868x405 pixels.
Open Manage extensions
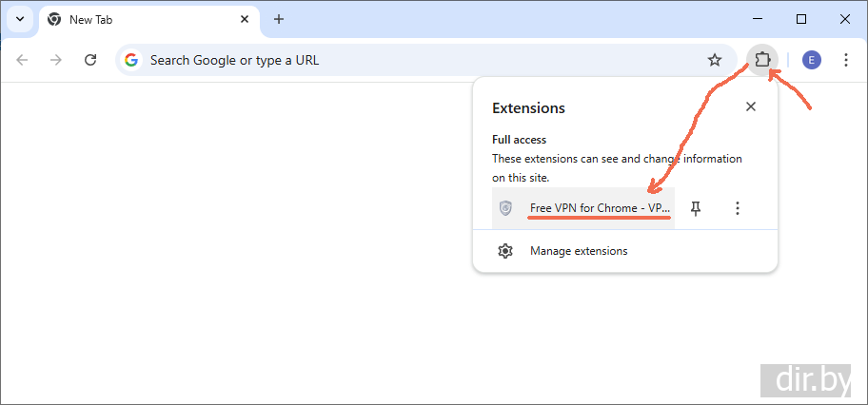pyautogui.click(x=579, y=251)
